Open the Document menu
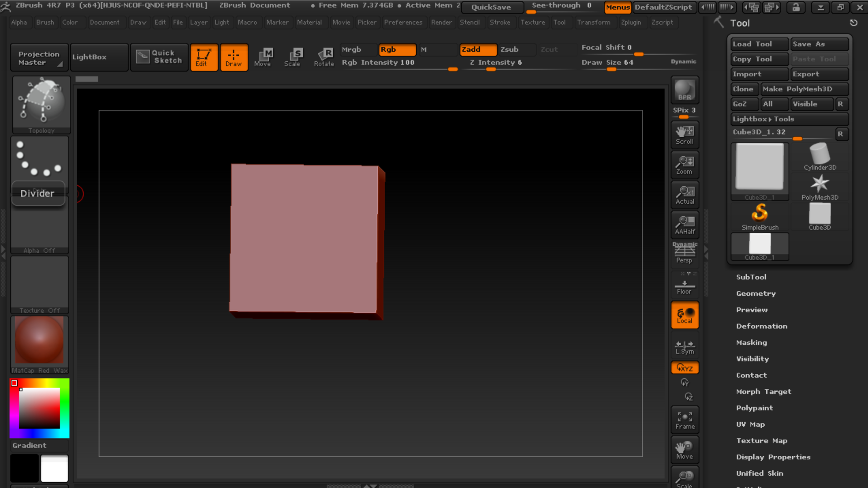The image size is (868, 488). point(104,22)
